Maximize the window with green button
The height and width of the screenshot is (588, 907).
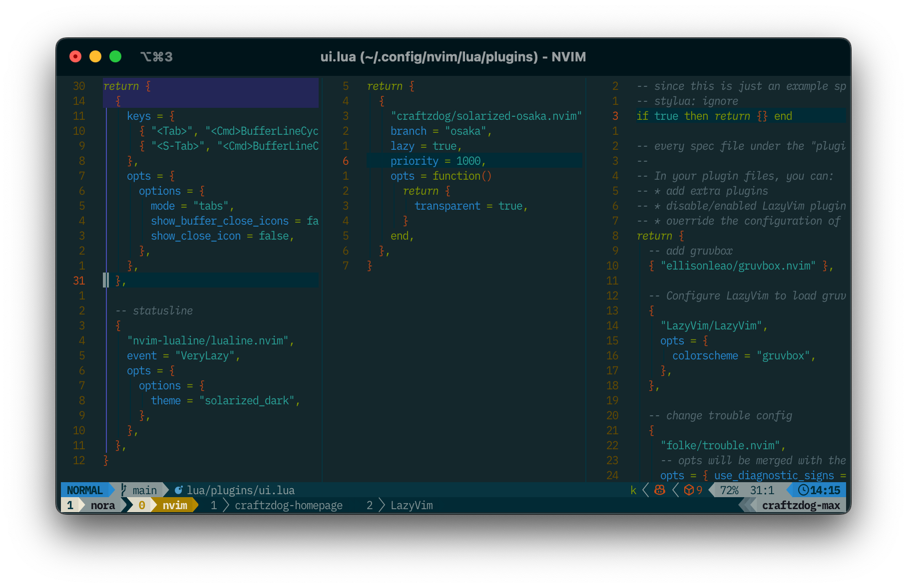(x=115, y=56)
